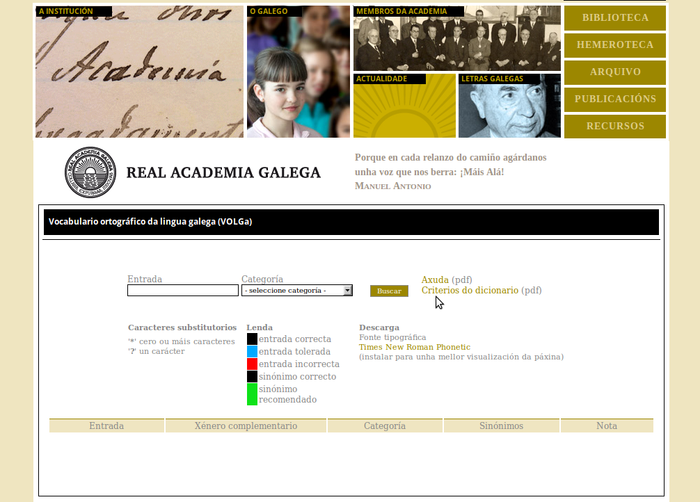Click the REAL ACADEMIA GALEGA heading text
This screenshot has width=700, height=502.
tap(223, 172)
